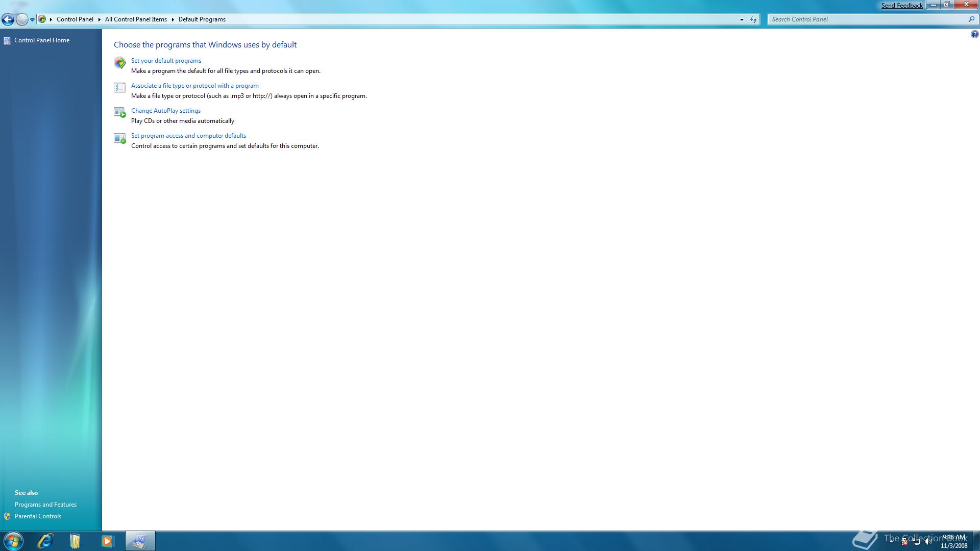The width and height of the screenshot is (980, 551).
Task: Click the 'Choose the programs that Windows uses' heading
Action: (205, 45)
